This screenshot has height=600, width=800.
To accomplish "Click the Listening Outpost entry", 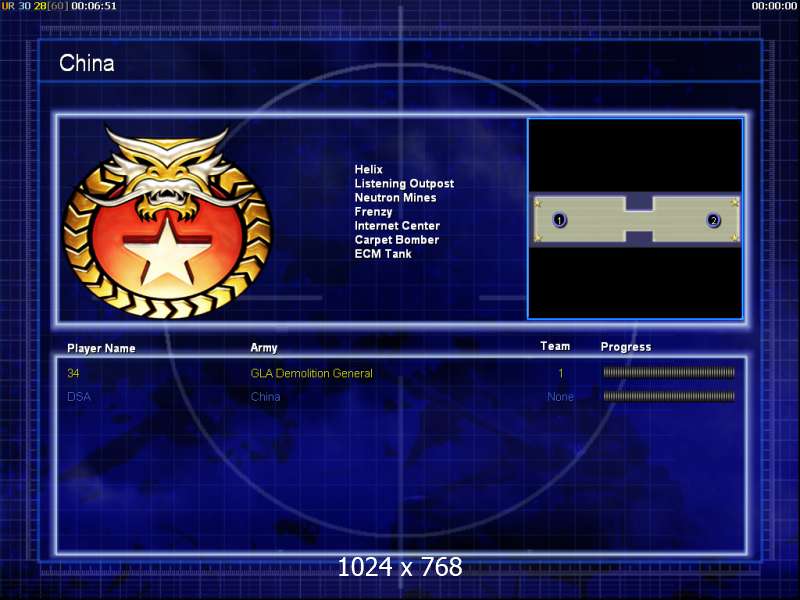I will click(404, 184).
